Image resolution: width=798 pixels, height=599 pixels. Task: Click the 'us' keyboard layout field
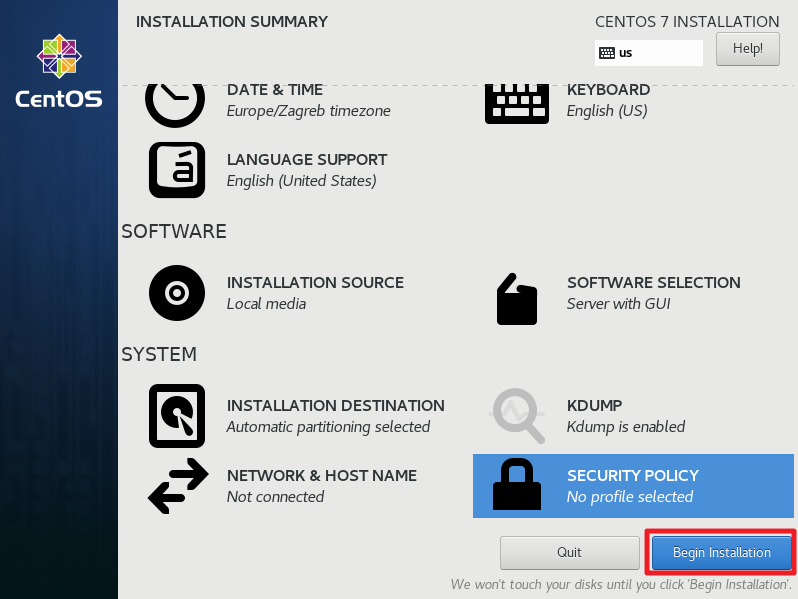click(x=649, y=53)
